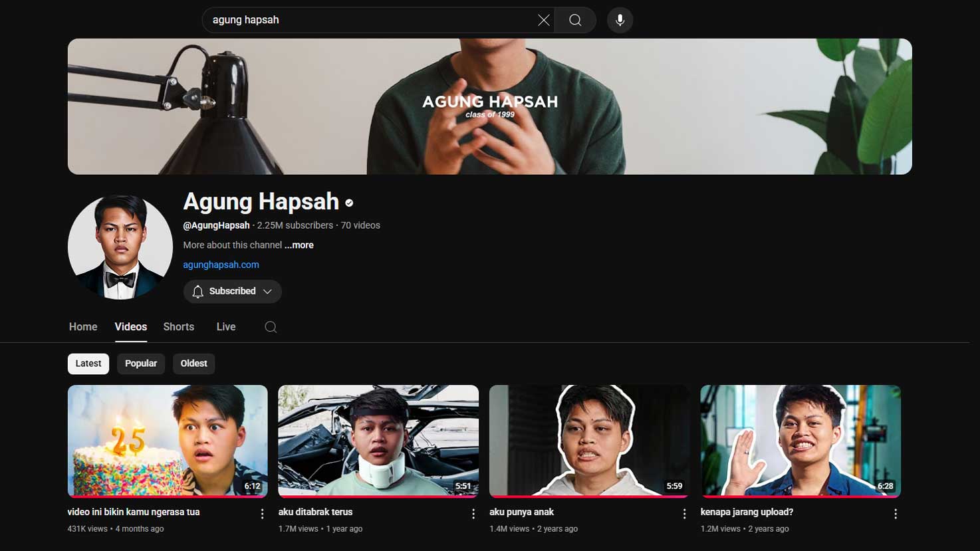Expand the Subscribed button dropdown
This screenshot has height=551, width=980.
pyautogui.click(x=268, y=291)
